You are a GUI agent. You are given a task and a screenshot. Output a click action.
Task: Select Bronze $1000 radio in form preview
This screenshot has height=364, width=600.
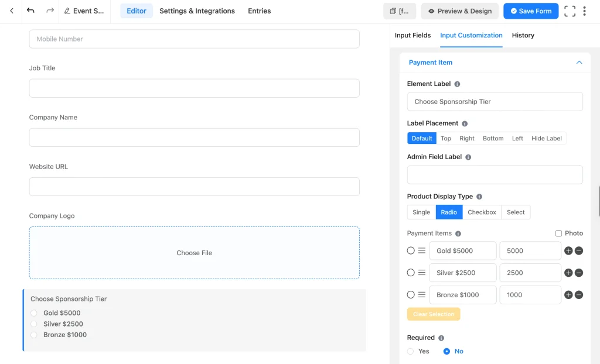(x=34, y=335)
